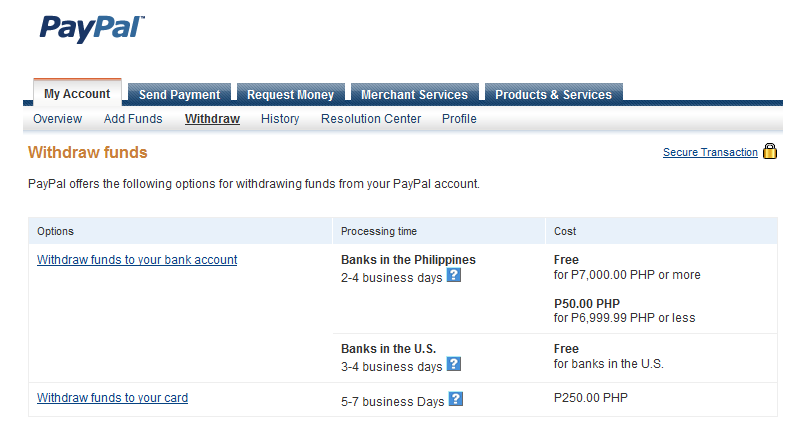Navigate to the Profile page
Viewport: 800px width, 435px height.
coord(459,119)
